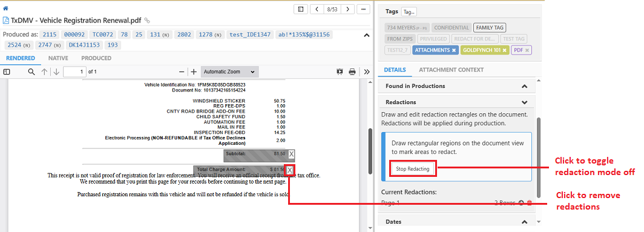
Task: Remove the GOLDFYNCH 101 tag
Action: pyautogui.click(x=504, y=50)
